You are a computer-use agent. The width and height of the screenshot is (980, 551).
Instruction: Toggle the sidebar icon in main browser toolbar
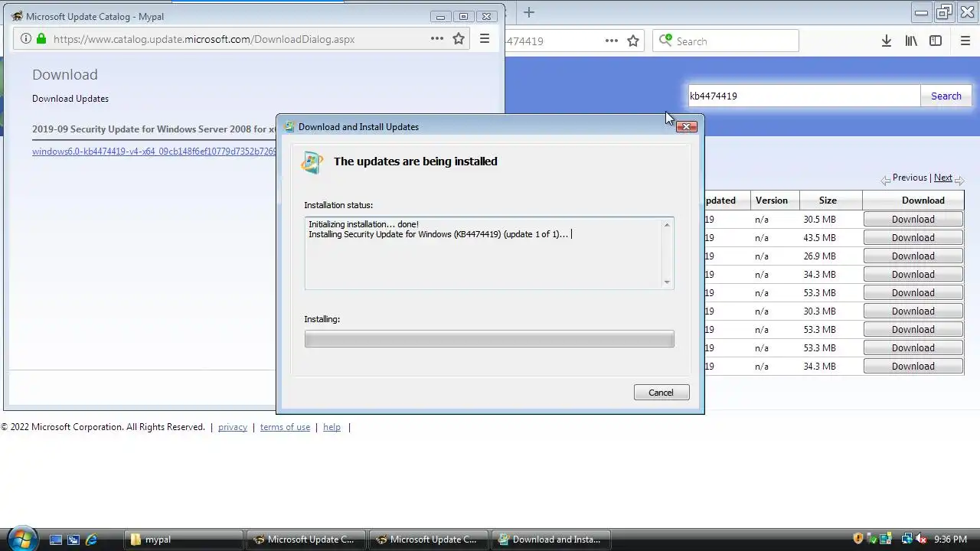pos(936,41)
